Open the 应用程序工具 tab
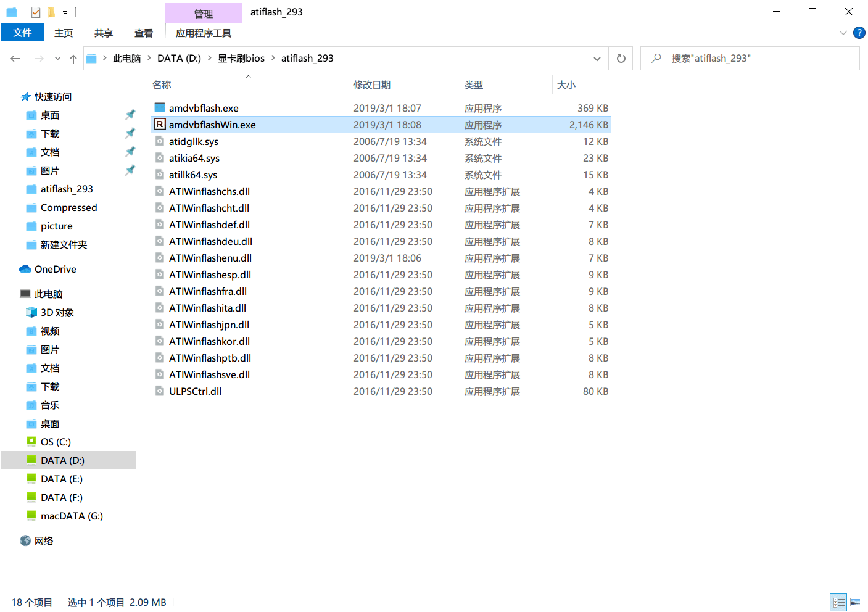The height and width of the screenshot is (612, 868). point(204,33)
